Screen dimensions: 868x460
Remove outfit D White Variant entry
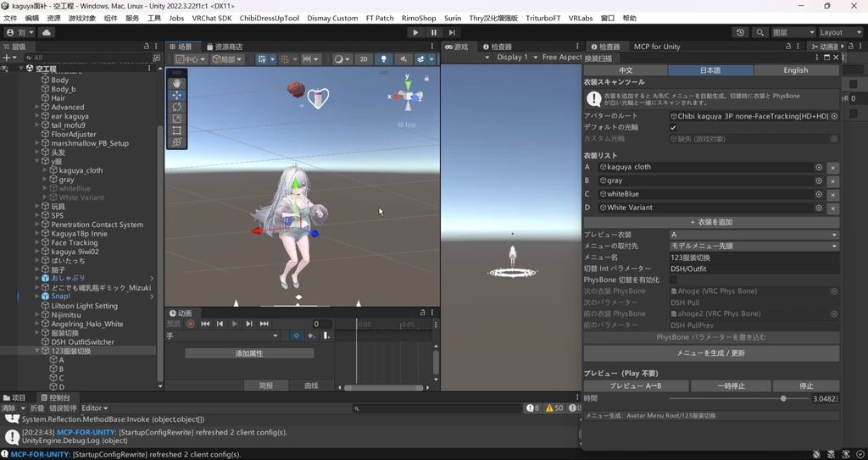click(833, 208)
